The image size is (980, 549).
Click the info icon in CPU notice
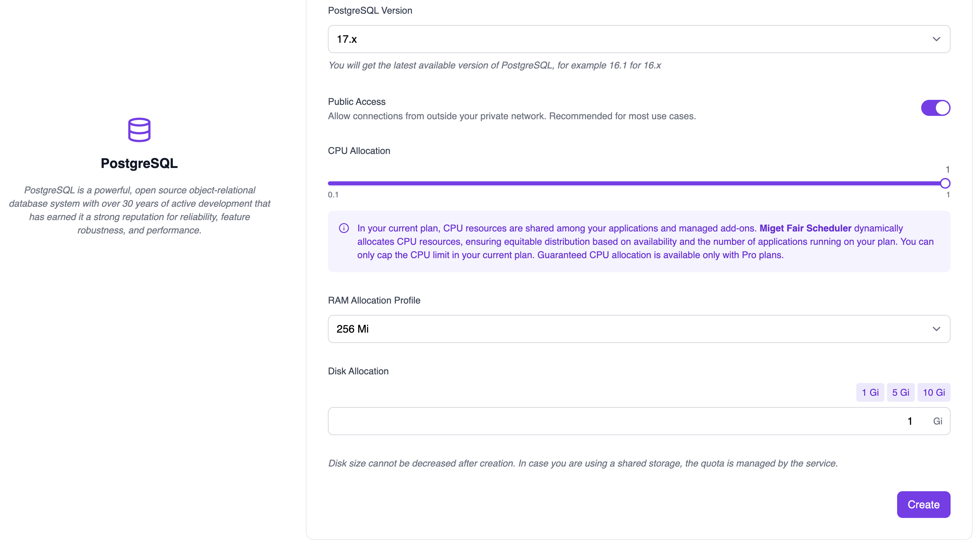pyautogui.click(x=344, y=228)
